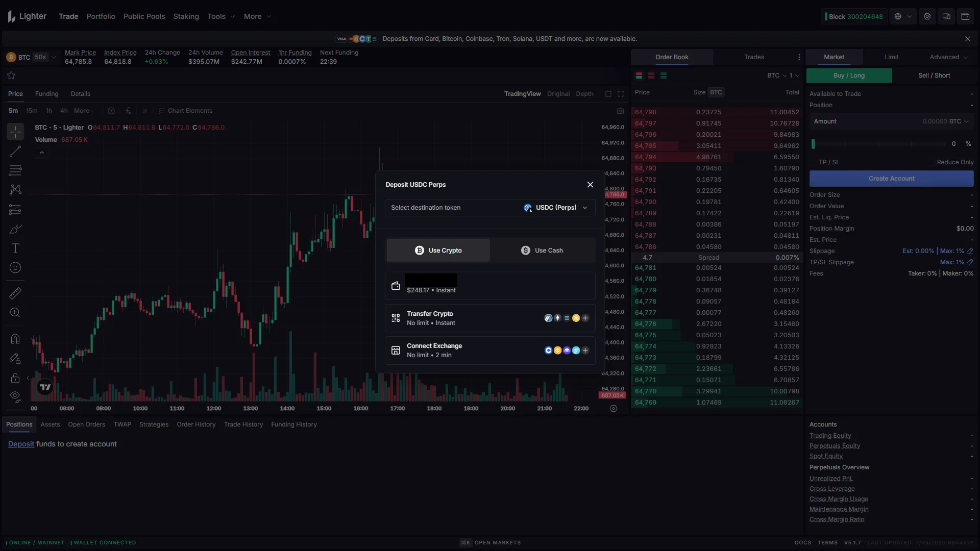Expand the More timeframes dropdown
980x551 pixels.
(84, 111)
